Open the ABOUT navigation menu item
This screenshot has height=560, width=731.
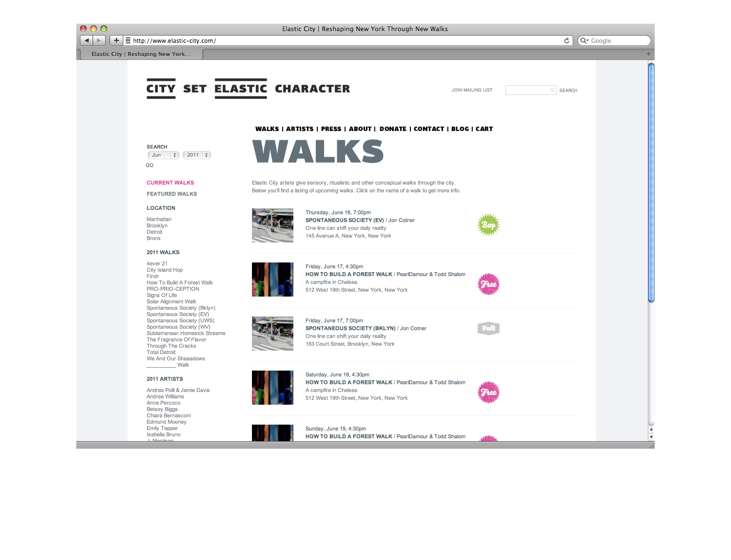pyautogui.click(x=360, y=129)
